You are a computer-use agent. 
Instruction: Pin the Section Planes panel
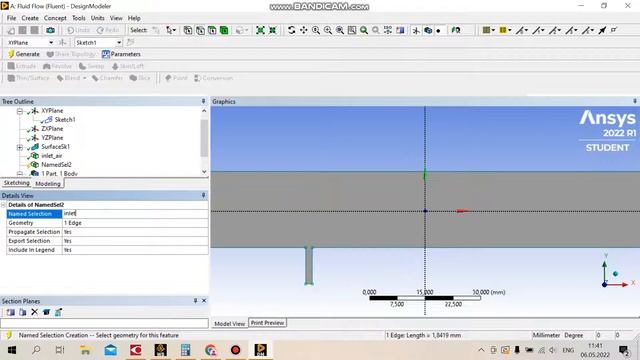pos(196,301)
